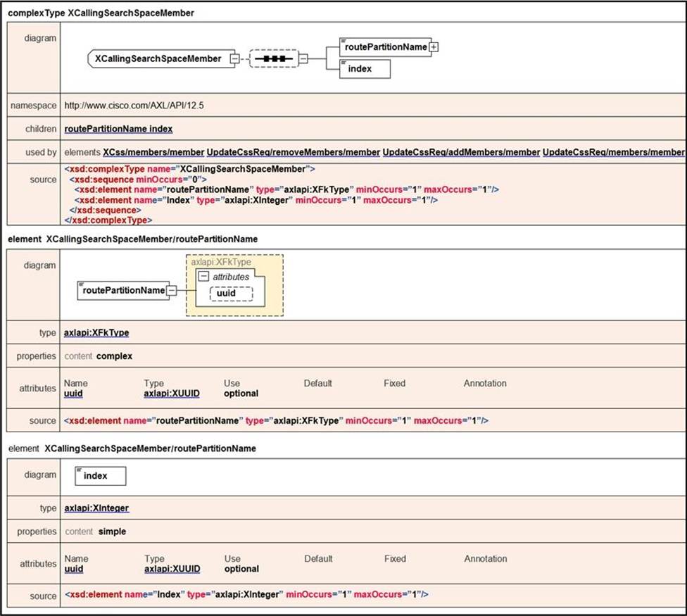Viewport: 687px width, 616px height.
Task: Click axlapi:XUUID link in routePartitionName attributes
Action: tap(172, 394)
